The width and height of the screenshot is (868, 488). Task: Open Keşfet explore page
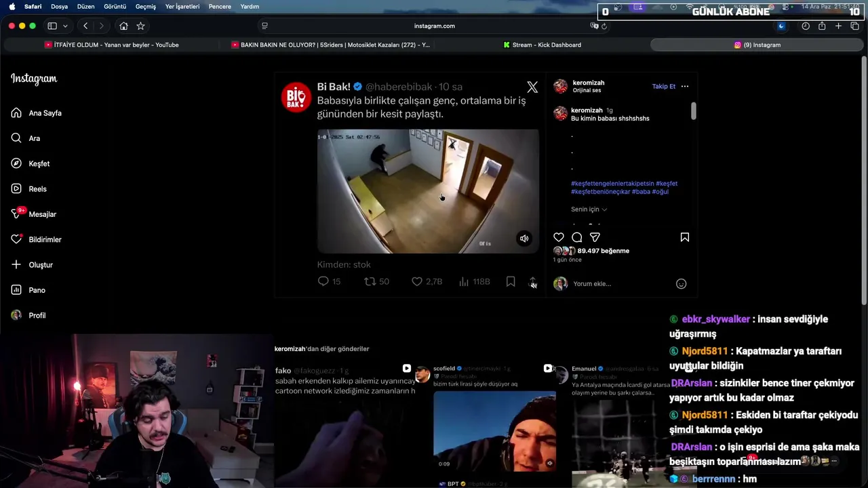coord(31,163)
